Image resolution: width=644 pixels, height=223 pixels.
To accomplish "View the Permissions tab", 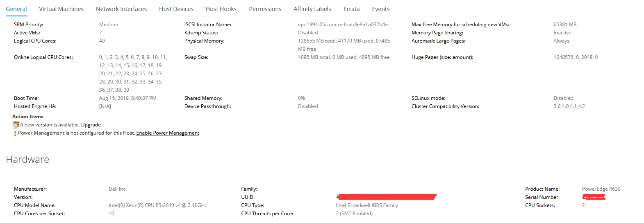I will pos(265,9).
